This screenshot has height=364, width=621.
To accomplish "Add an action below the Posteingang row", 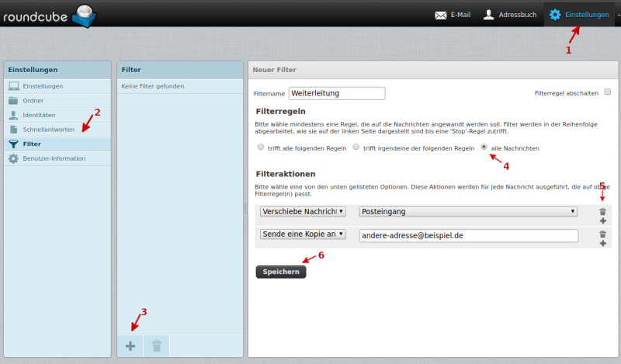I will [602, 221].
